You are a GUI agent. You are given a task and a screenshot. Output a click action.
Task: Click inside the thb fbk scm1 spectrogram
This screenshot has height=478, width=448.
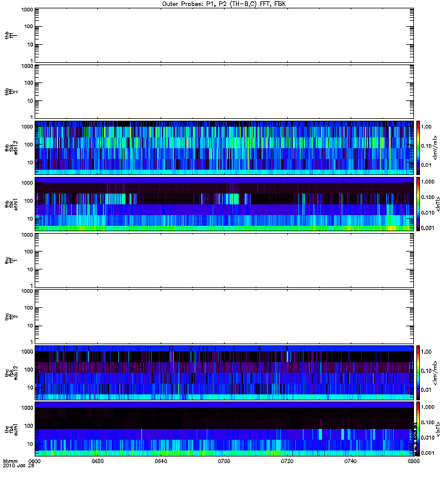pyautogui.click(x=225, y=204)
